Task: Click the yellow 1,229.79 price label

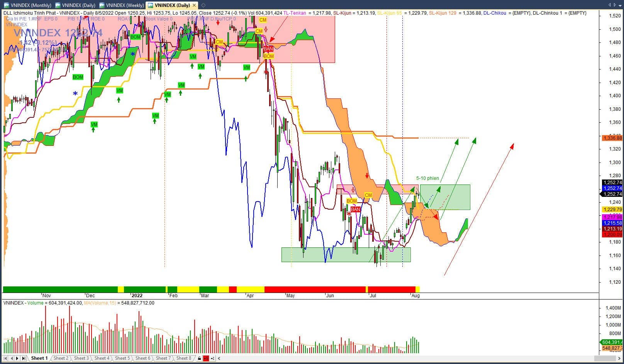Action: tap(612, 210)
